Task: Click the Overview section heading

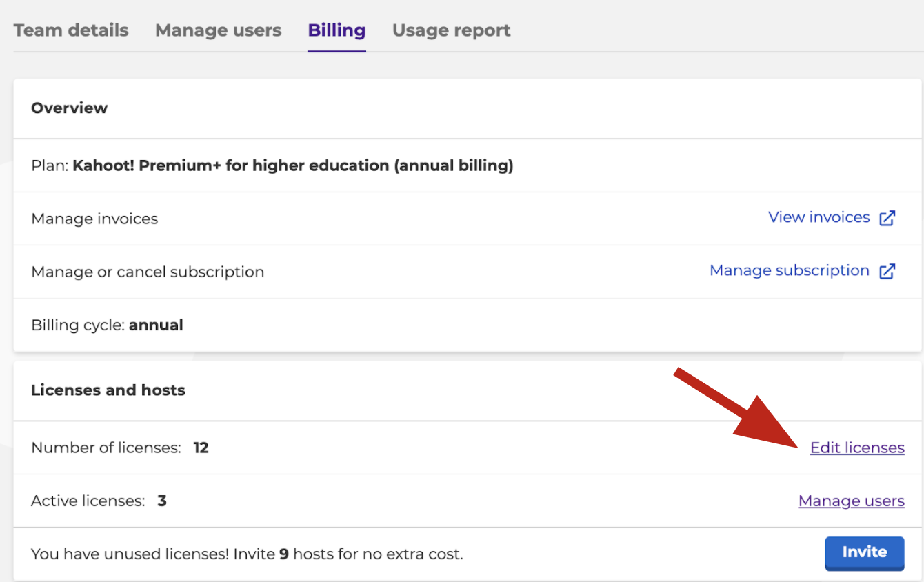Action: (x=70, y=108)
